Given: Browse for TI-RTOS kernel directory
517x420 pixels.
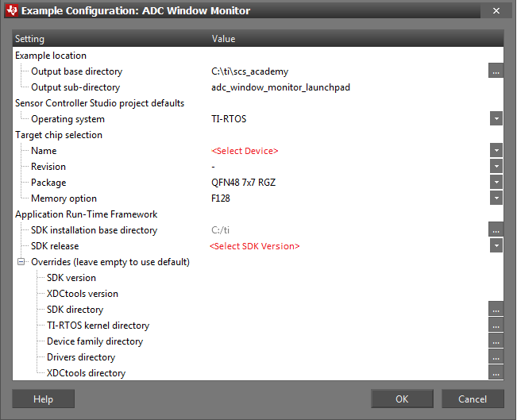Looking at the screenshot, I should coord(496,326).
